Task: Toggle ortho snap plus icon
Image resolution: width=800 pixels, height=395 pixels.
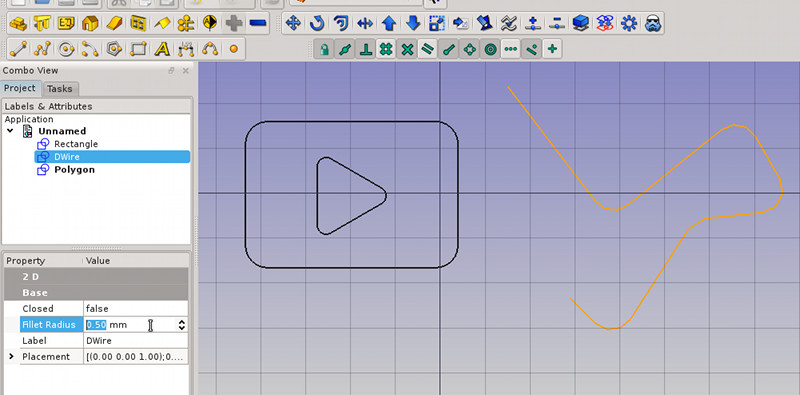Action: pyautogui.click(x=552, y=50)
